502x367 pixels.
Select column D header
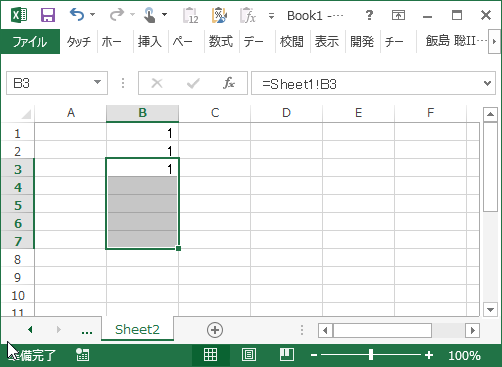pos(286,113)
